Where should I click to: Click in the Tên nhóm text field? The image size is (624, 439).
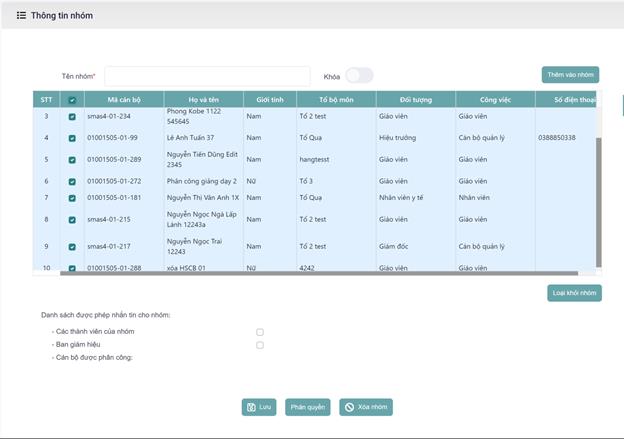tap(207, 77)
